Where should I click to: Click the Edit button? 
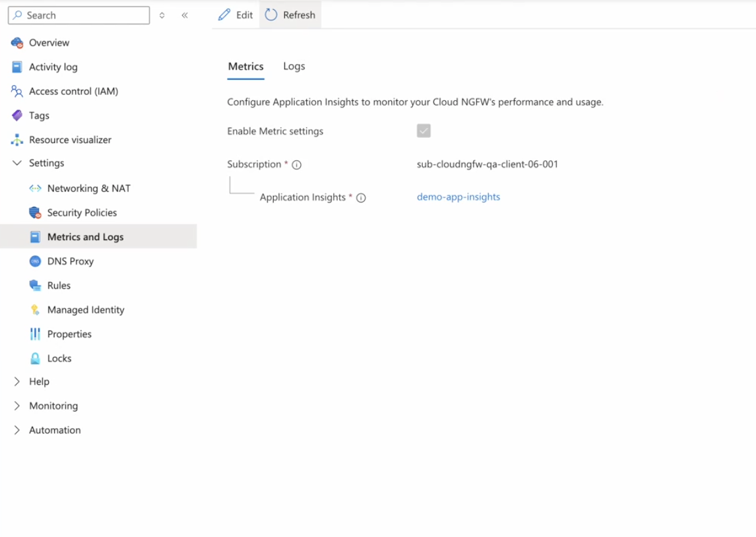click(236, 15)
